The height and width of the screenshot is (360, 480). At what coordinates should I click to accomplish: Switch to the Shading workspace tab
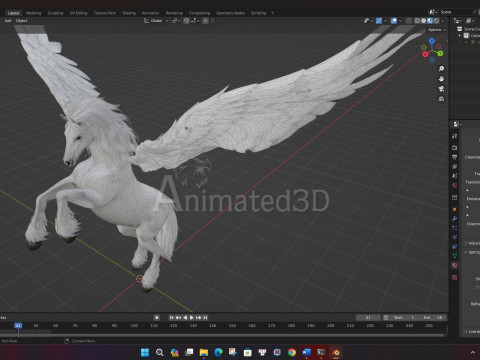coord(129,13)
